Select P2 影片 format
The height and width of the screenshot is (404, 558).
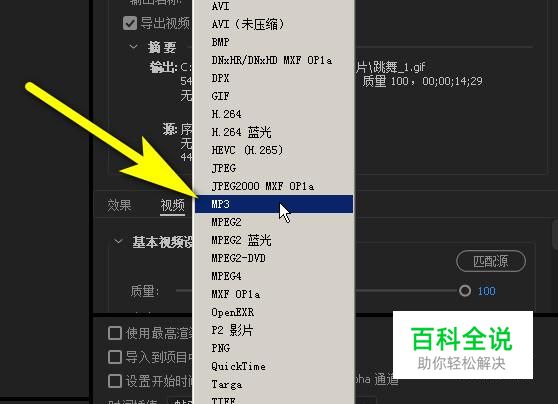274,330
